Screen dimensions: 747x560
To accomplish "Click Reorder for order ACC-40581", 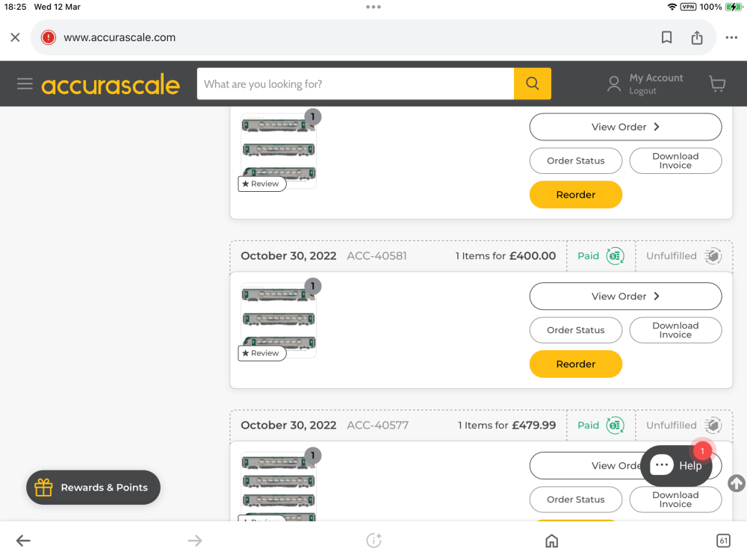I will click(575, 364).
